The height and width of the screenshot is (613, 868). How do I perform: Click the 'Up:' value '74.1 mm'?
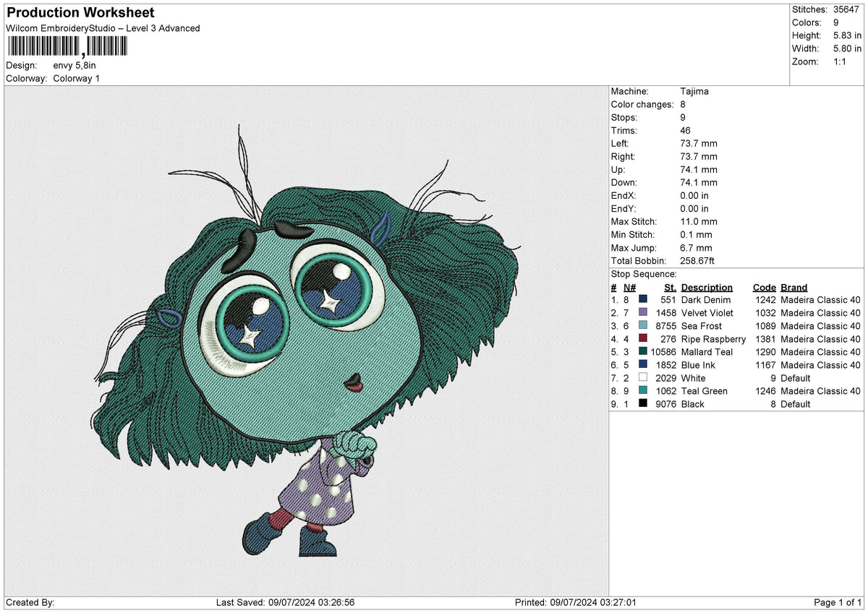click(699, 170)
